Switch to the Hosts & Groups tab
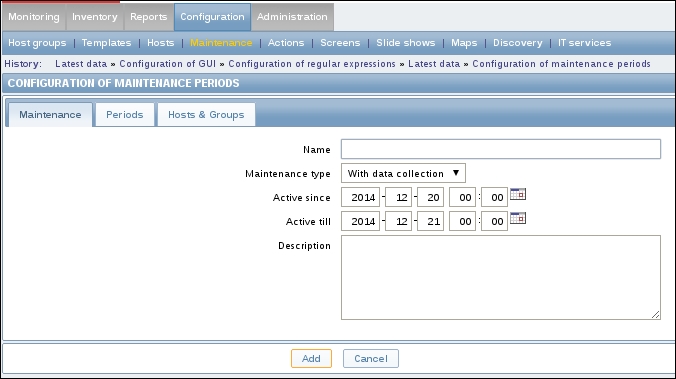The width and height of the screenshot is (676, 379). pyautogui.click(x=206, y=115)
